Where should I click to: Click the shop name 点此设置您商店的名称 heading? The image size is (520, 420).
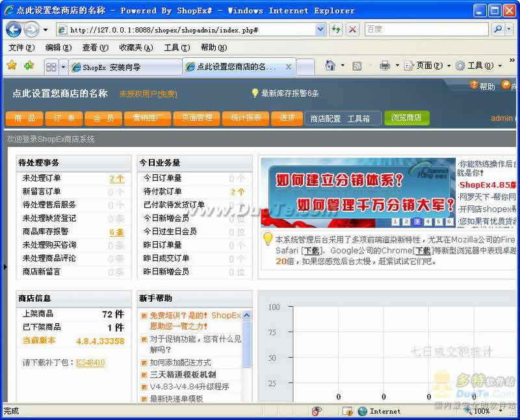point(60,93)
